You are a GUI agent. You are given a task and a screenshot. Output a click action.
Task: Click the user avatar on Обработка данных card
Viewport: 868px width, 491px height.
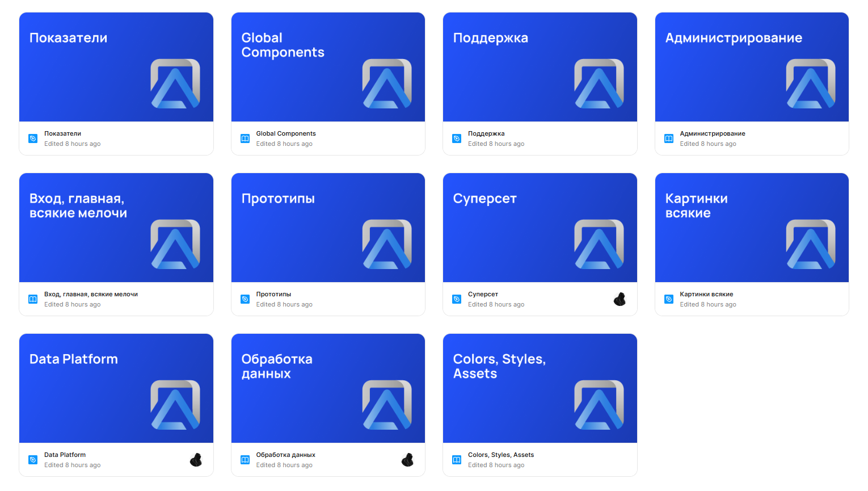pyautogui.click(x=407, y=460)
